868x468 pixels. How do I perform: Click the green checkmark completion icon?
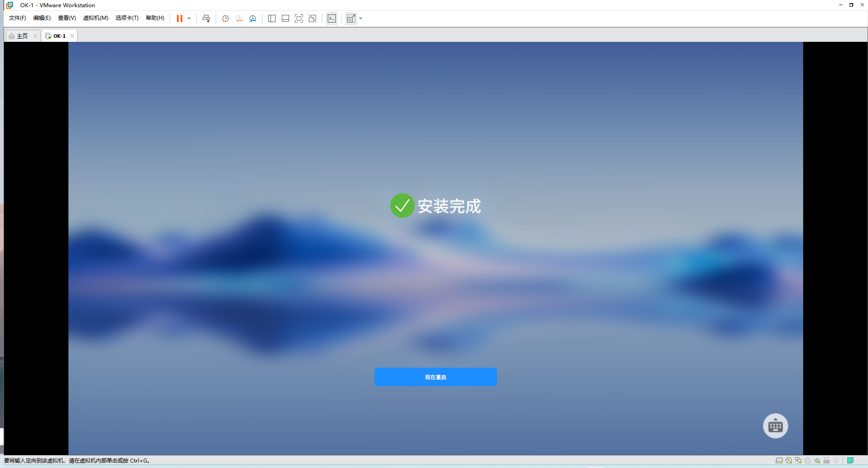pyautogui.click(x=402, y=206)
